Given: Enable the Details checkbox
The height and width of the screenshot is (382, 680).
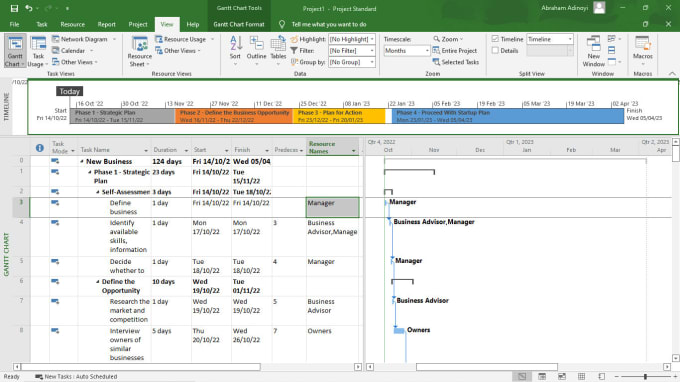Looking at the screenshot, I should tap(495, 50).
